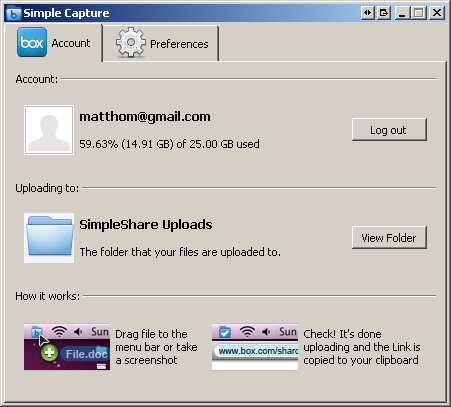Image resolution: width=451 pixels, height=407 pixels.
Task: Click the gear icon on Preferences tab
Action: click(x=130, y=43)
